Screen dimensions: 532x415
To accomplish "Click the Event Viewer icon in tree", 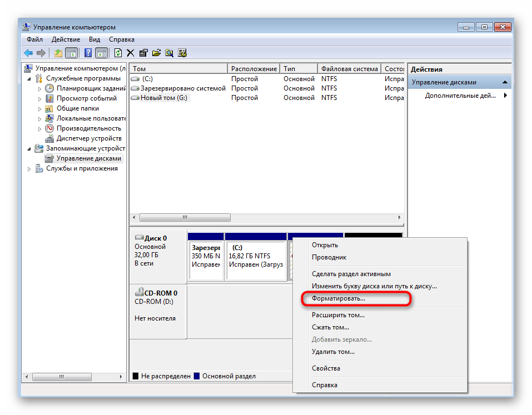I will click(49, 98).
